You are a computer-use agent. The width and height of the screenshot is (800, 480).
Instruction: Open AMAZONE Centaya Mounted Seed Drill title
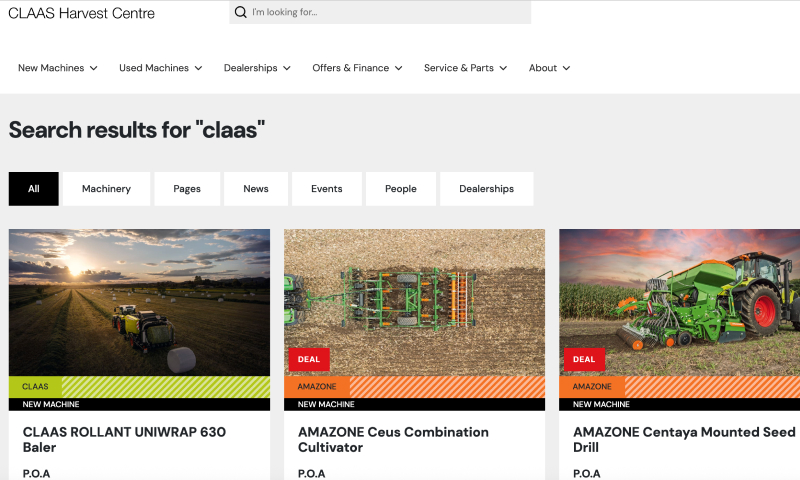click(x=684, y=439)
